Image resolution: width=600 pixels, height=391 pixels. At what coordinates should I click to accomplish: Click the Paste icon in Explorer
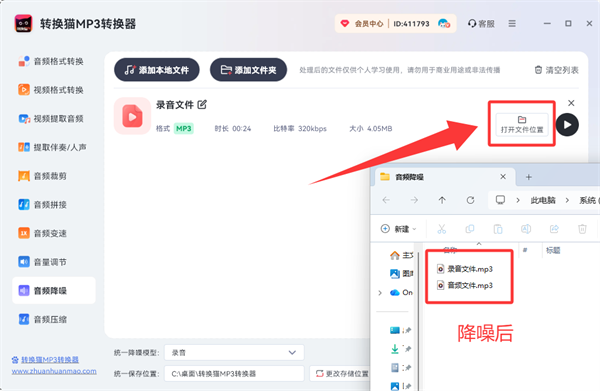click(498, 229)
